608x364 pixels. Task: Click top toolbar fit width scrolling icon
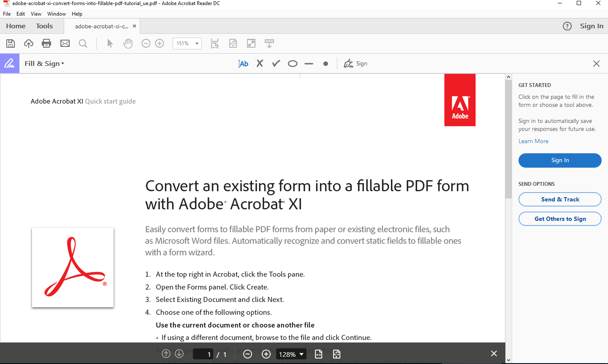point(214,43)
